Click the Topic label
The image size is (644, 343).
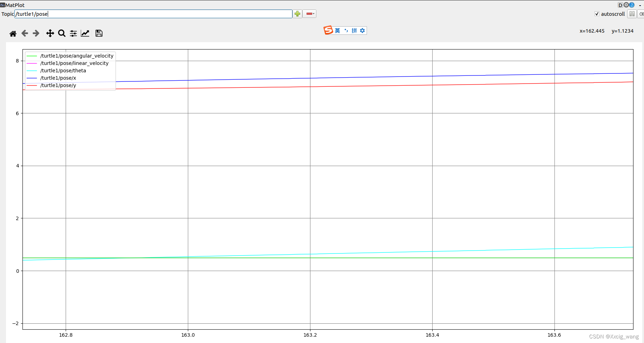tap(8, 14)
